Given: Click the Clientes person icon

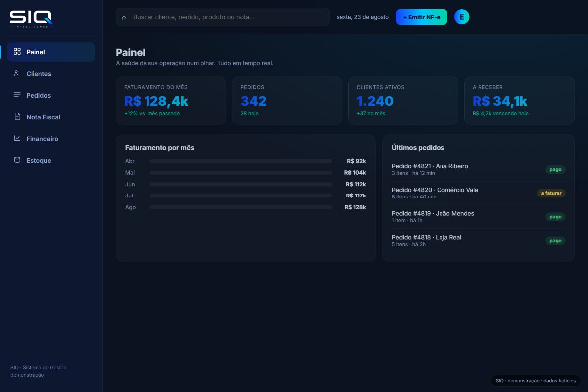Looking at the screenshot, I should tap(16, 73).
